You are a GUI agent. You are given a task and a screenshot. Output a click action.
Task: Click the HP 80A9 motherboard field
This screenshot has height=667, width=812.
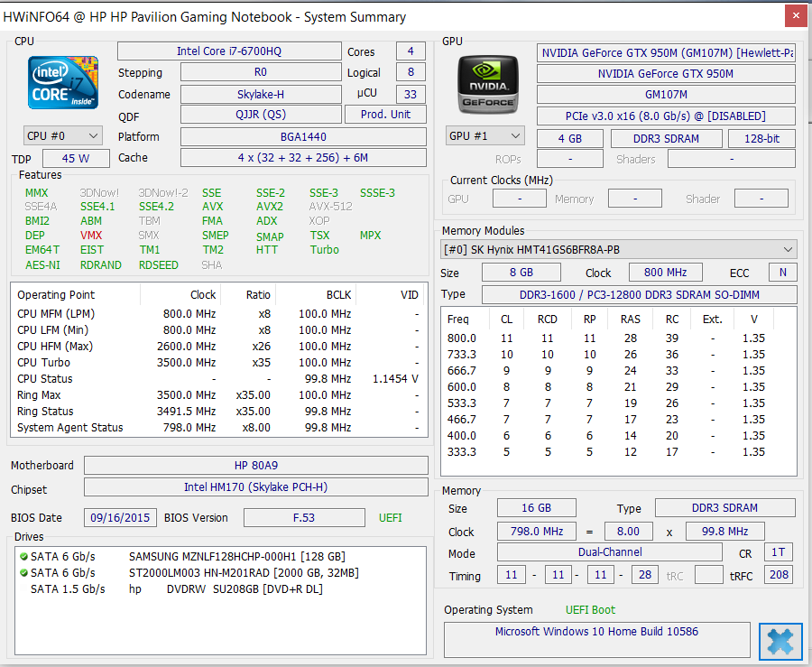(x=256, y=465)
